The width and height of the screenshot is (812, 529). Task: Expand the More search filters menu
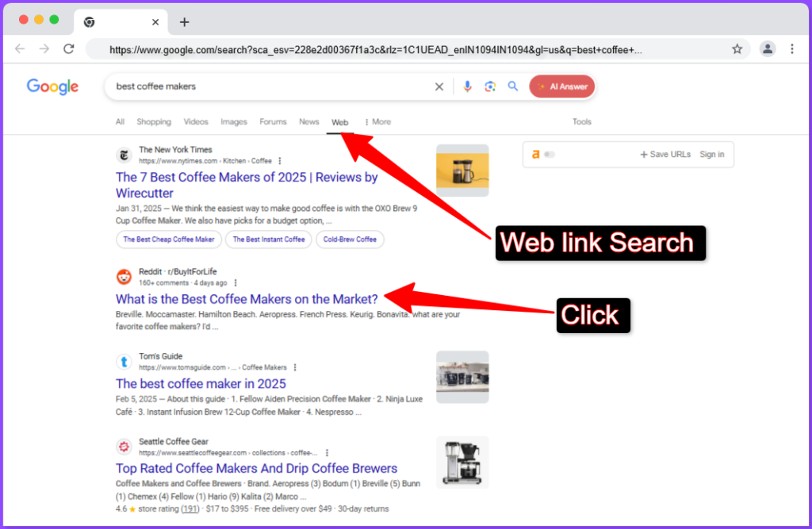(377, 122)
